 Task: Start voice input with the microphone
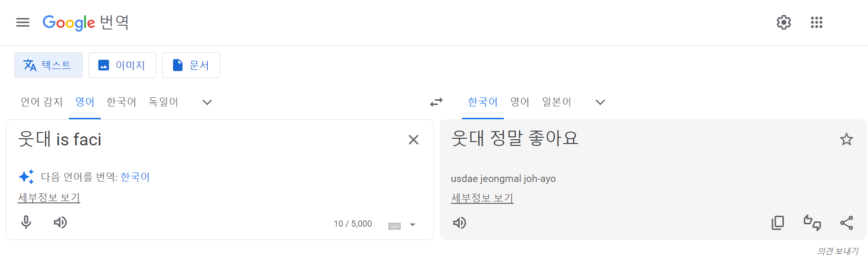point(26,222)
